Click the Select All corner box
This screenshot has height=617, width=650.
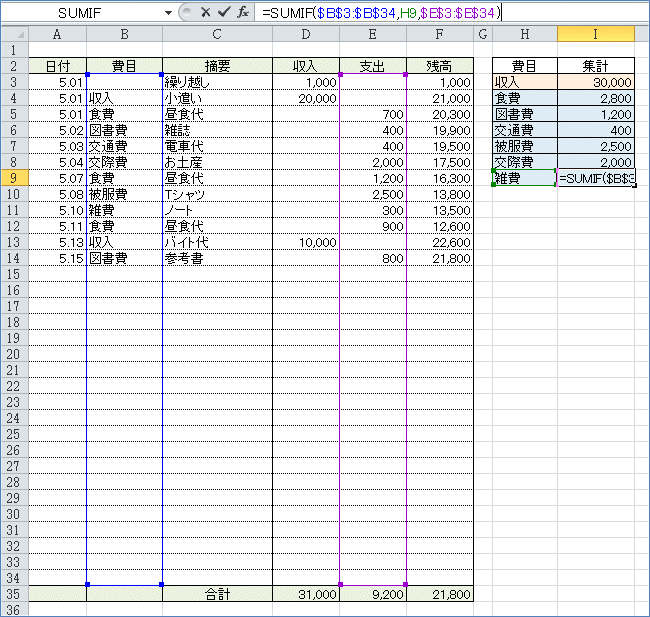14,35
